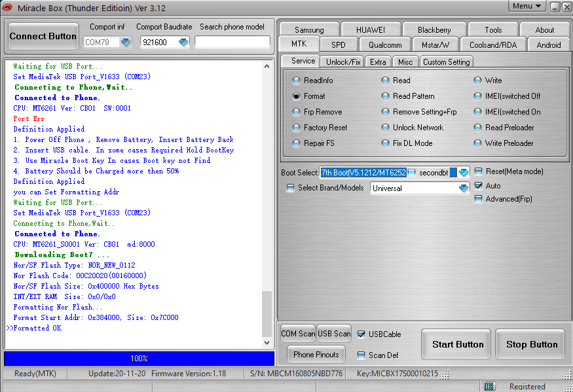Click the Connect Button
This screenshot has width=573, height=392.
pos(43,36)
